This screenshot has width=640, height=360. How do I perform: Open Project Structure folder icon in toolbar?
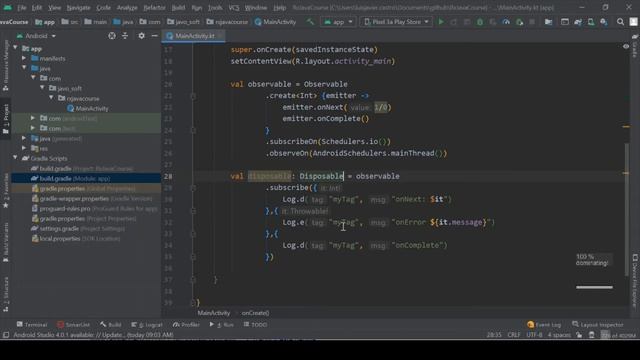(549, 22)
